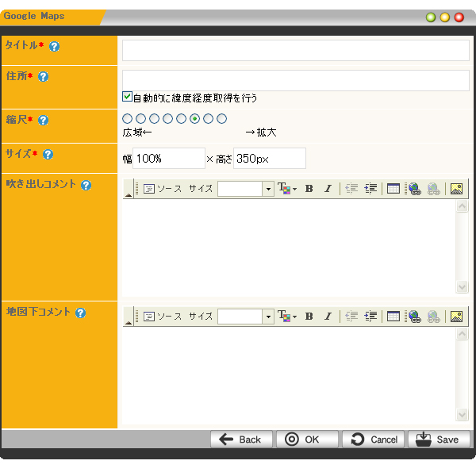The image size is (476, 476).
Task: Select the sixth 縮尺 radio button
Action: 194,119
